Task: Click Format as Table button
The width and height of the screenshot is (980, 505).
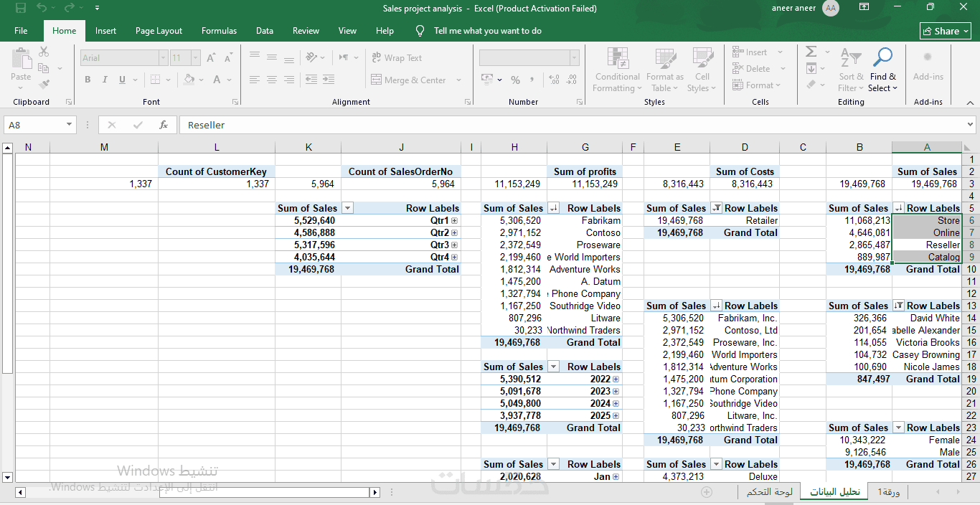Action: [x=665, y=70]
